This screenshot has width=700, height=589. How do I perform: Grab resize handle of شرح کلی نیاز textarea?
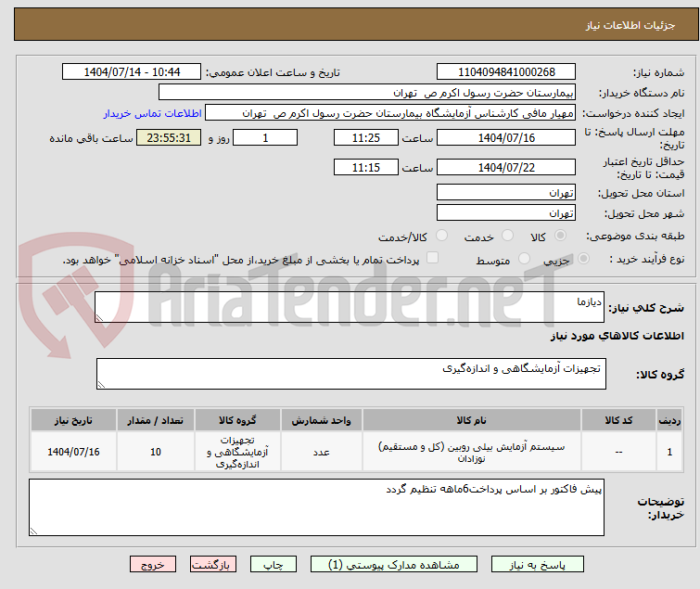[99, 318]
